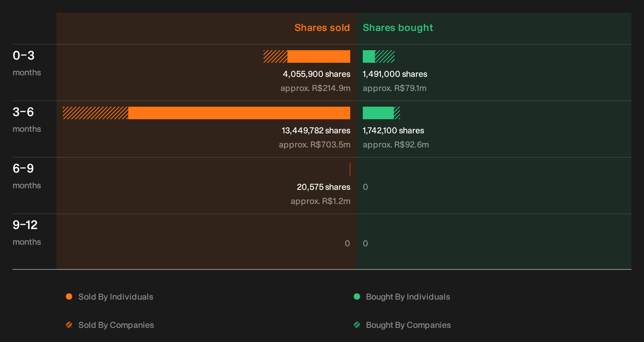The image size is (644, 342).
Task: Select the 'Sold By Companies' legend label
Action: 116,325
